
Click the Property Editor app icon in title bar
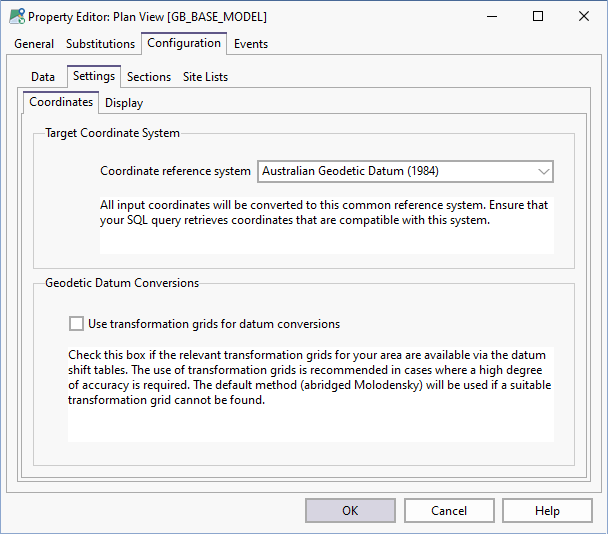[17, 17]
